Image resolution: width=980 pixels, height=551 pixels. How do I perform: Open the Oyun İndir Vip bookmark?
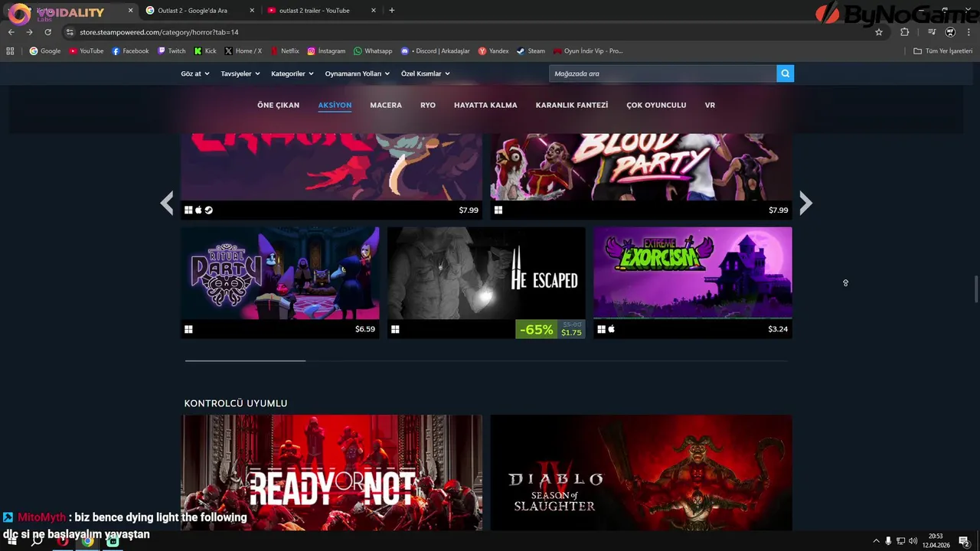pos(588,51)
